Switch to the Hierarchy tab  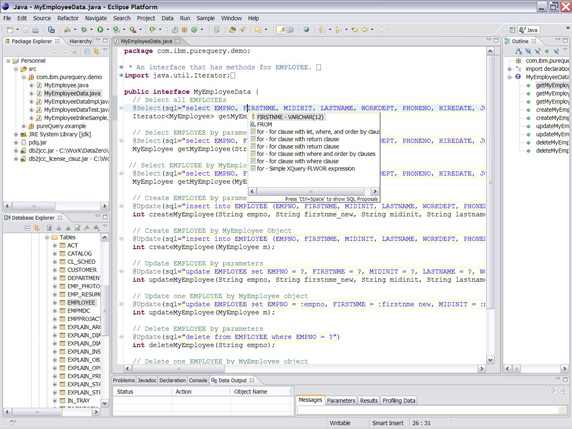(80, 41)
